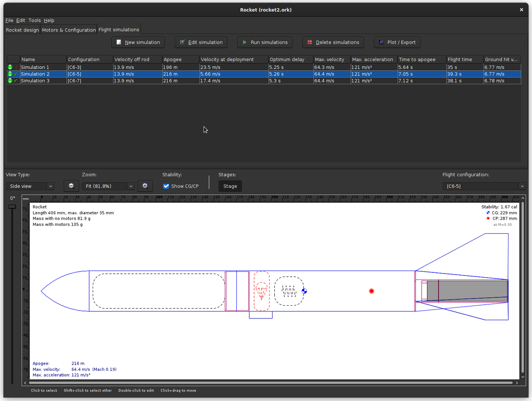Select the red parachute component in the rocket

click(x=262, y=291)
